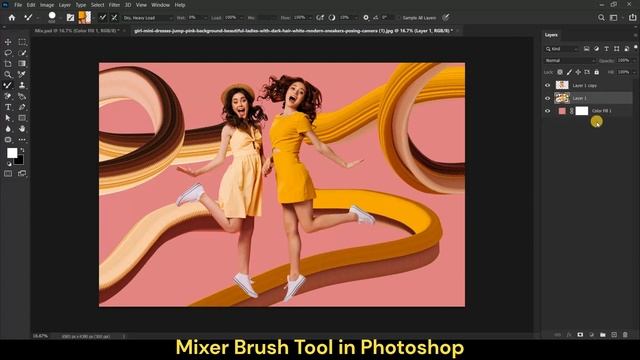Select the Quick Selection tool
Image resolution: width=640 pixels, height=360 pixels.
pyautogui.click(x=22, y=53)
